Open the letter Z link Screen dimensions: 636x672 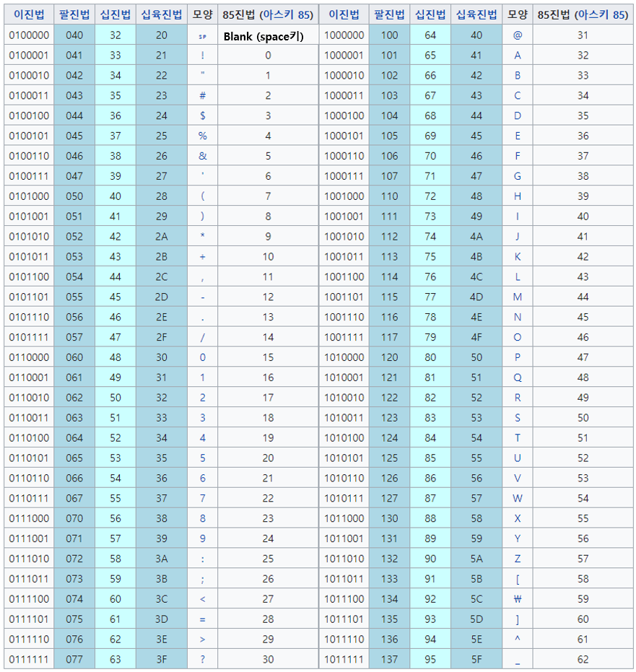[518, 559]
